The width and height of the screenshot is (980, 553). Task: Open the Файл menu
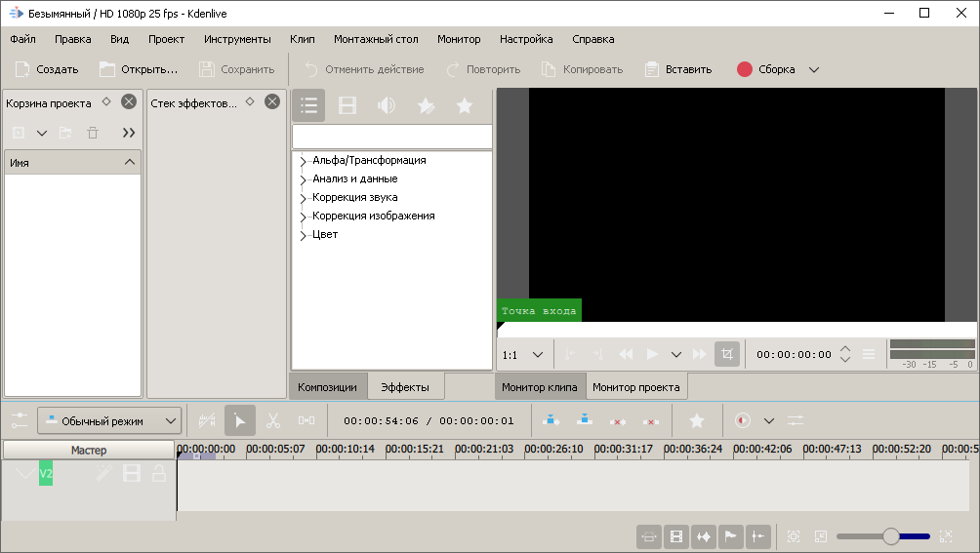click(22, 39)
